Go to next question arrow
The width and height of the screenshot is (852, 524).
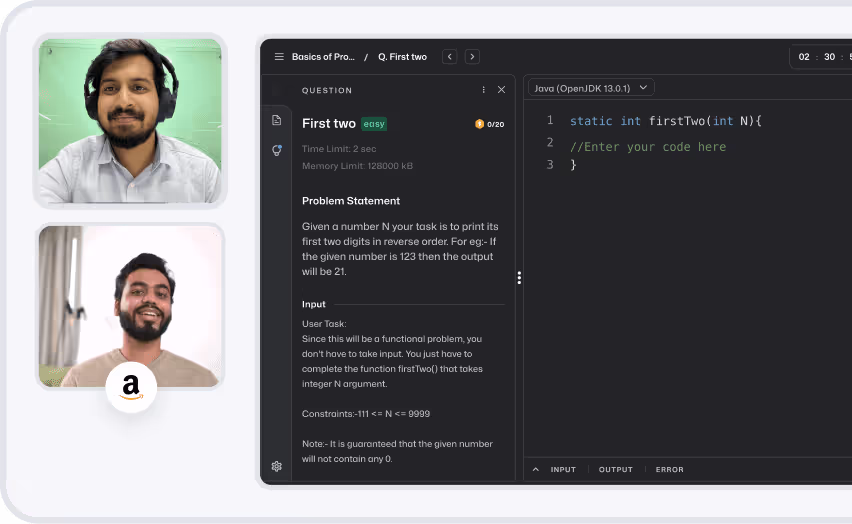[472, 57]
